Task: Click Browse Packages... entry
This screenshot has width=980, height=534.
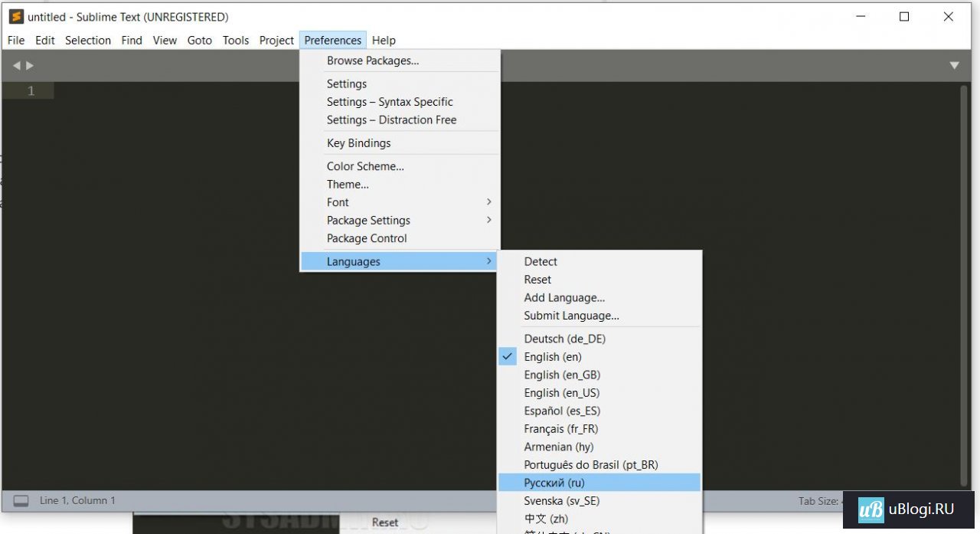Action: 373,61
